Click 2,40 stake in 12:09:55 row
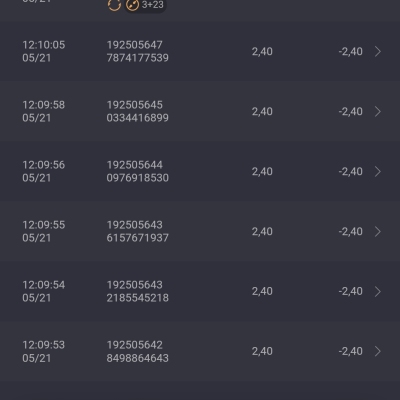400x400 pixels. tap(262, 231)
